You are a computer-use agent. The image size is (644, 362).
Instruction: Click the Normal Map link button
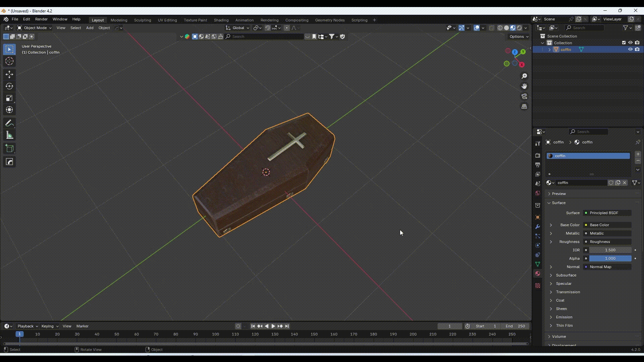(607, 267)
